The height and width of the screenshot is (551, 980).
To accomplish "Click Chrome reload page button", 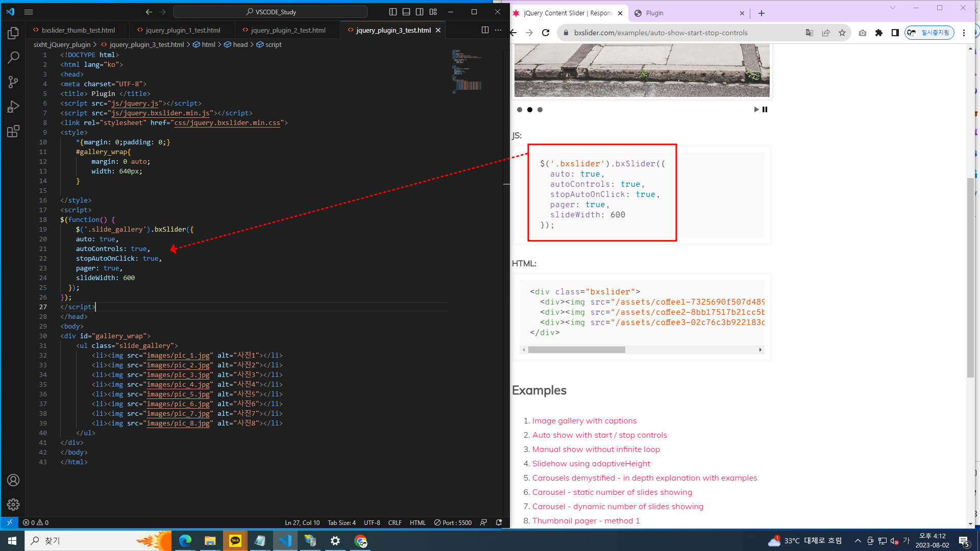I will (546, 33).
